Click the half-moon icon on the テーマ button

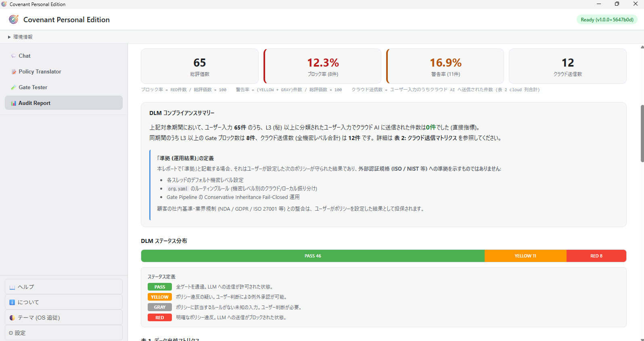[x=12, y=318]
